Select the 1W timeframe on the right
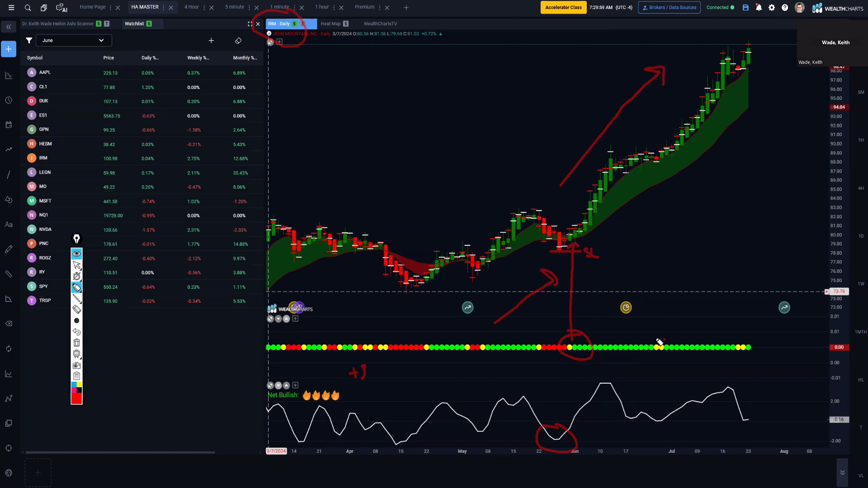Image resolution: width=868 pixels, height=488 pixels. point(861,284)
